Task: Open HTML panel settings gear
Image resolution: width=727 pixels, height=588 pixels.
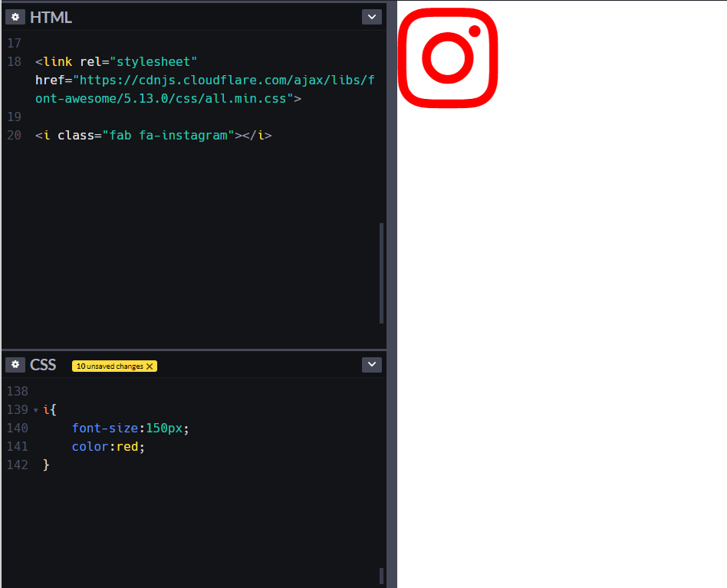Action: pyautogui.click(x=15, y=17)
